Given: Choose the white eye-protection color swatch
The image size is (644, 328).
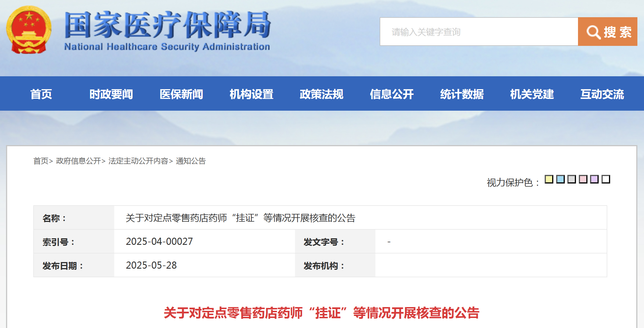Looking at the screenshot, I should point(606,179).
